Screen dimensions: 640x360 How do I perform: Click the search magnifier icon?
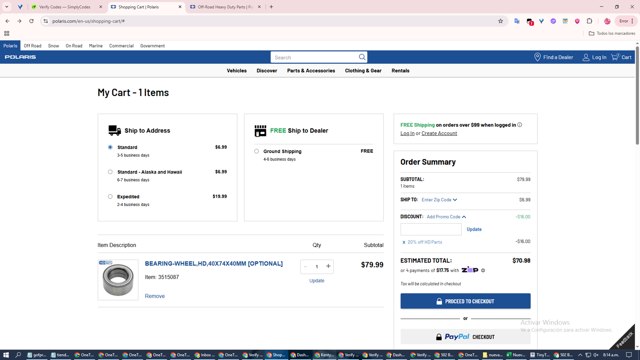coord(362,57)
